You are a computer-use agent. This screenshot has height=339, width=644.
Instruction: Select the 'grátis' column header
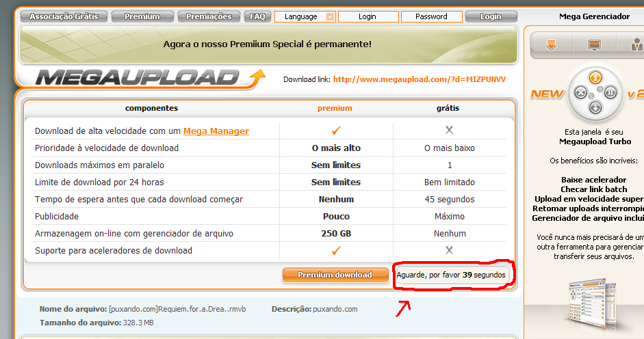448,109
